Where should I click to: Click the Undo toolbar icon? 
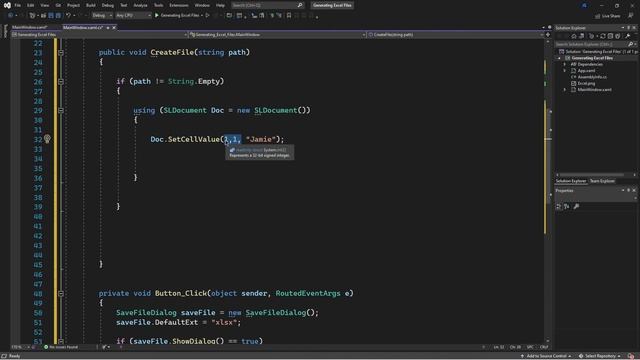coord(69,16)
